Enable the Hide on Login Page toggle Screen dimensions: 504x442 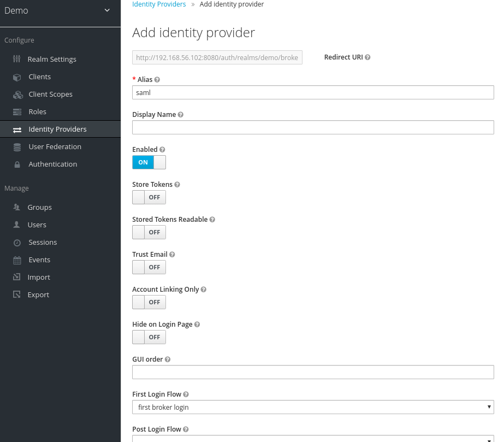(149, 337)
